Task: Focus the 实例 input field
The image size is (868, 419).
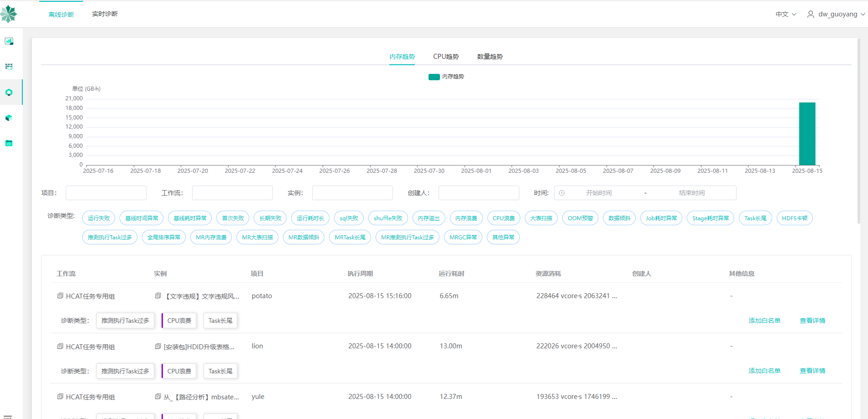Action: click(352, 193)
